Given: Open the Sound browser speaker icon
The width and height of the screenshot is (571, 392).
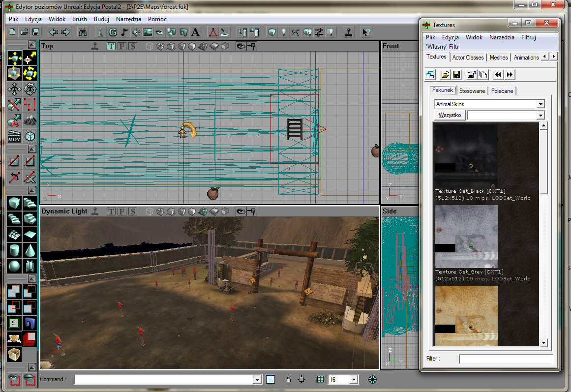Looking at the screenshot, I should (136, 32).
